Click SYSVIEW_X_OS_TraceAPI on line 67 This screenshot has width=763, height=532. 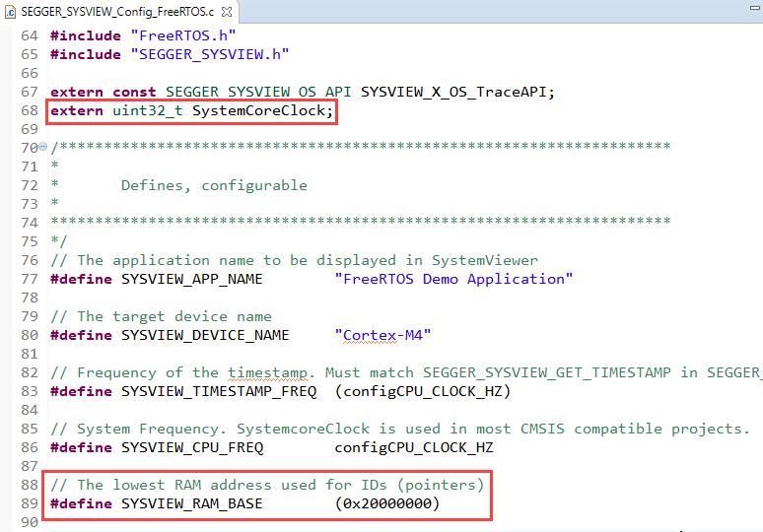click(x=453, y=92)
